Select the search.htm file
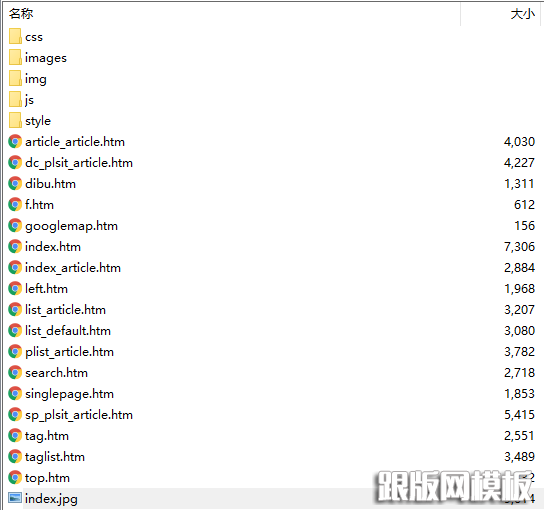Viewport: 544px width, 510px height. pos(57,373)
